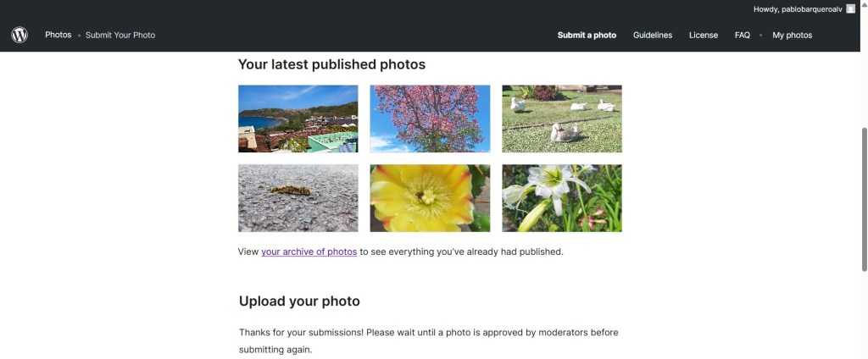Open the My photos menu item

793,35
